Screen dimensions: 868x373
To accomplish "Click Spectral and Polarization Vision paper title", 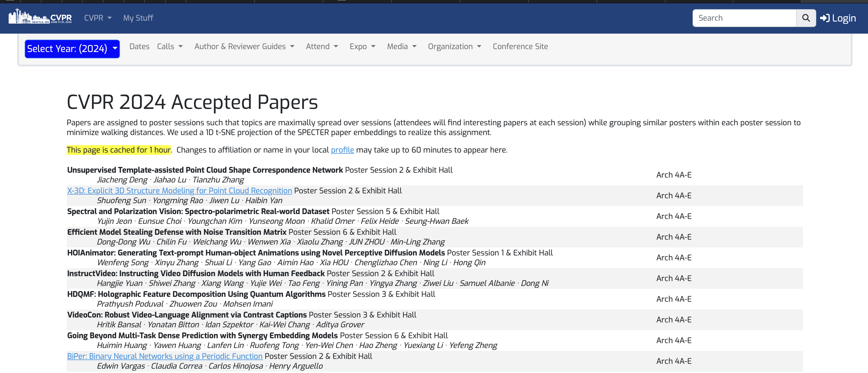I will [198, 212].
